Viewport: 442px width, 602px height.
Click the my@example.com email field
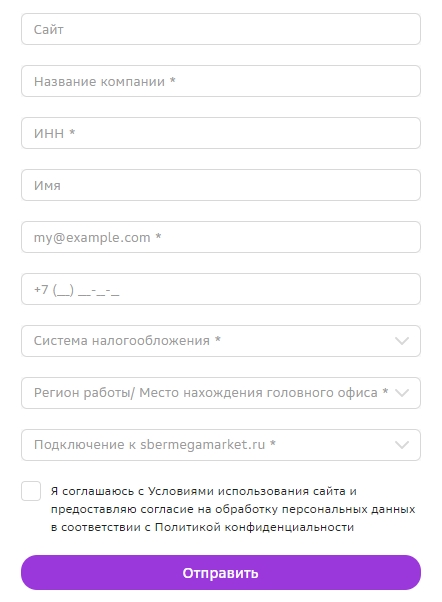tap(221, 237)
